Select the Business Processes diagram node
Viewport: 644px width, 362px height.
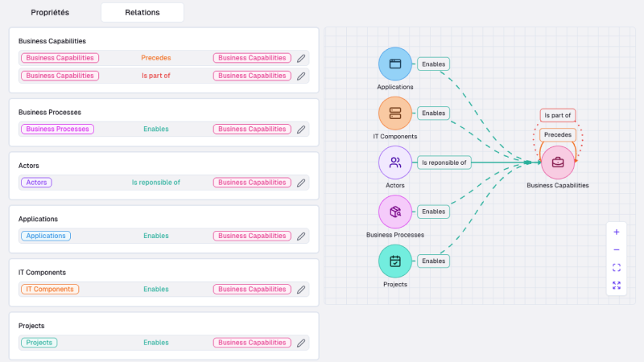pyautogui.click(x=394, y=212)
